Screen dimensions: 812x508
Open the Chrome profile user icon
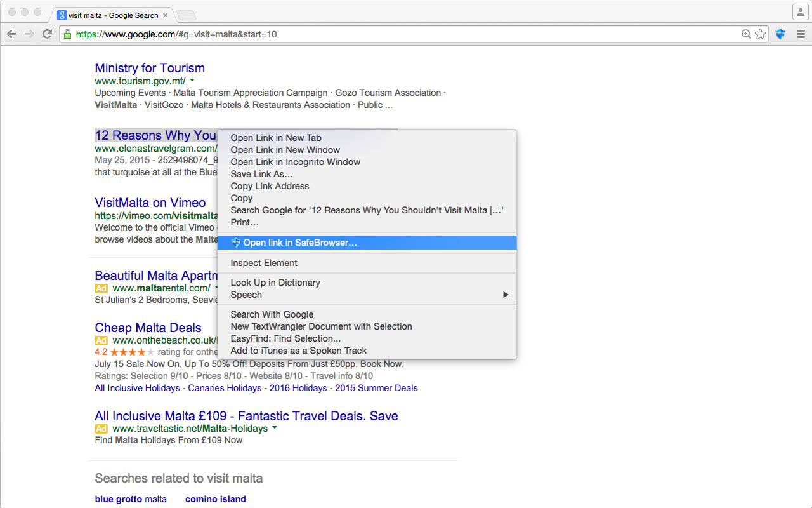coord(800,12)
